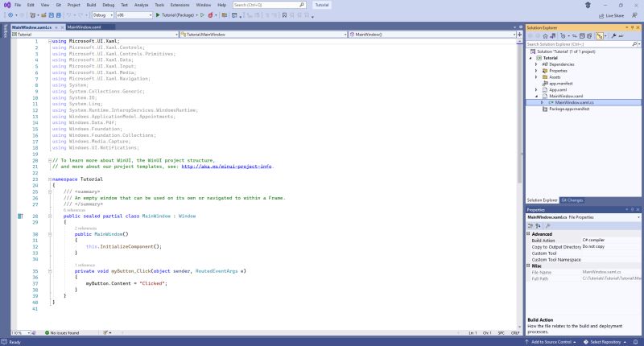Viewport: 644px width, 346px height.
Task: Collapse the Advanced category in Properties
Action: pos(529,233)
